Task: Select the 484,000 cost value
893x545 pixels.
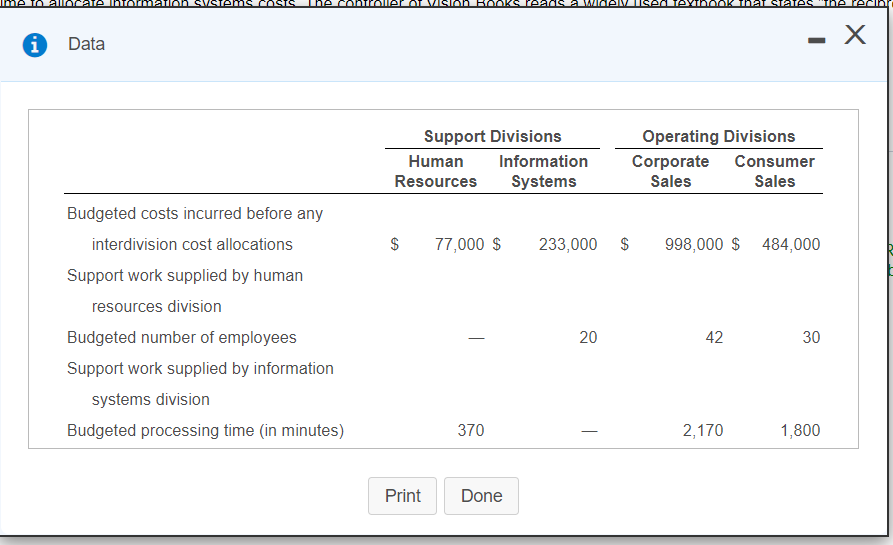Action: click(791, 244)
